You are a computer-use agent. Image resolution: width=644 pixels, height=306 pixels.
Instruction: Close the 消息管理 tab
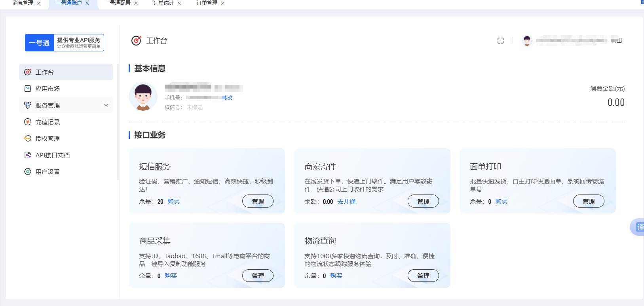(x=38, y=3)
